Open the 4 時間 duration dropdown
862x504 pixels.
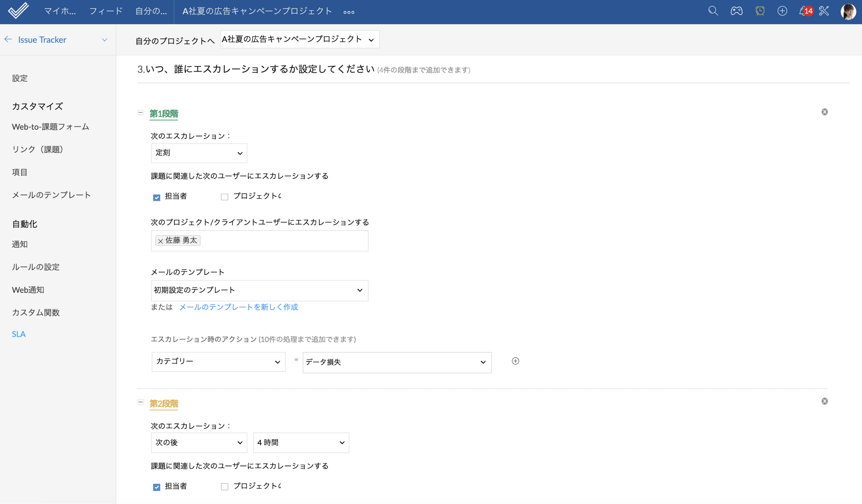[x=301, y=443]
